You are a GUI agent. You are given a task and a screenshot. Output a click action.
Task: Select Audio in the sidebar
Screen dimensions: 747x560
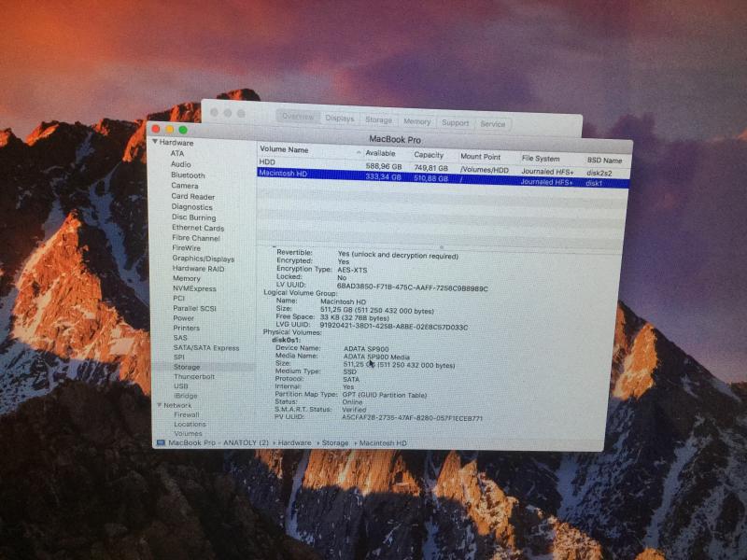pyautogui.click(x=180, y=164)
